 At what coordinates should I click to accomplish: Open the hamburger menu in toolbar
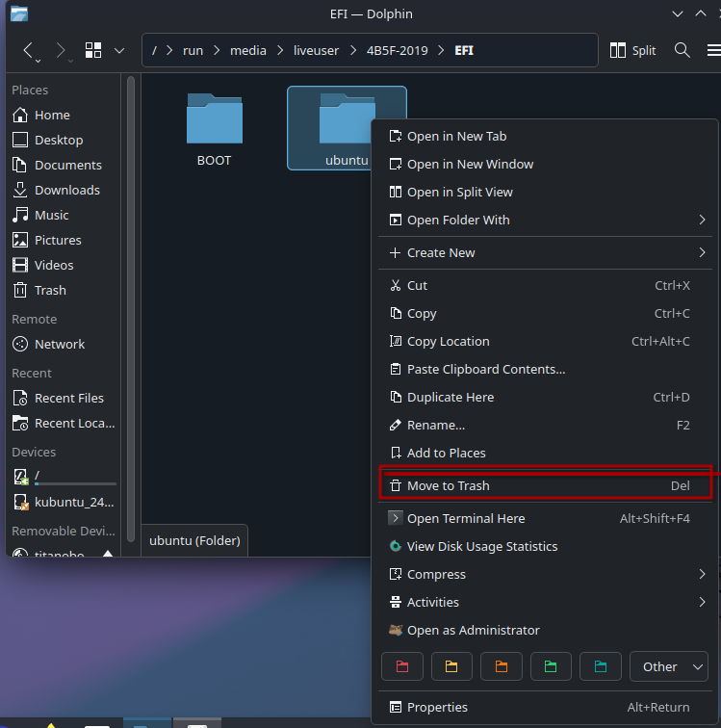[710, 50]
